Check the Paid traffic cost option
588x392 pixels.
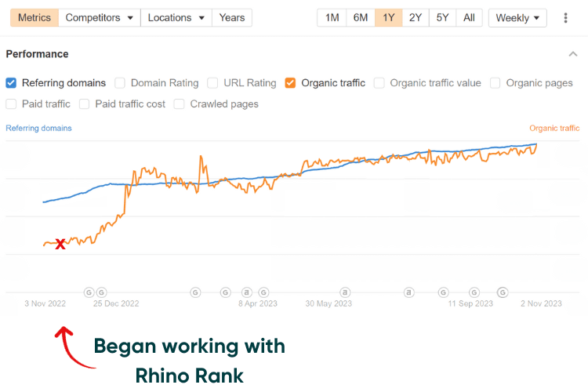coord(85,103)
